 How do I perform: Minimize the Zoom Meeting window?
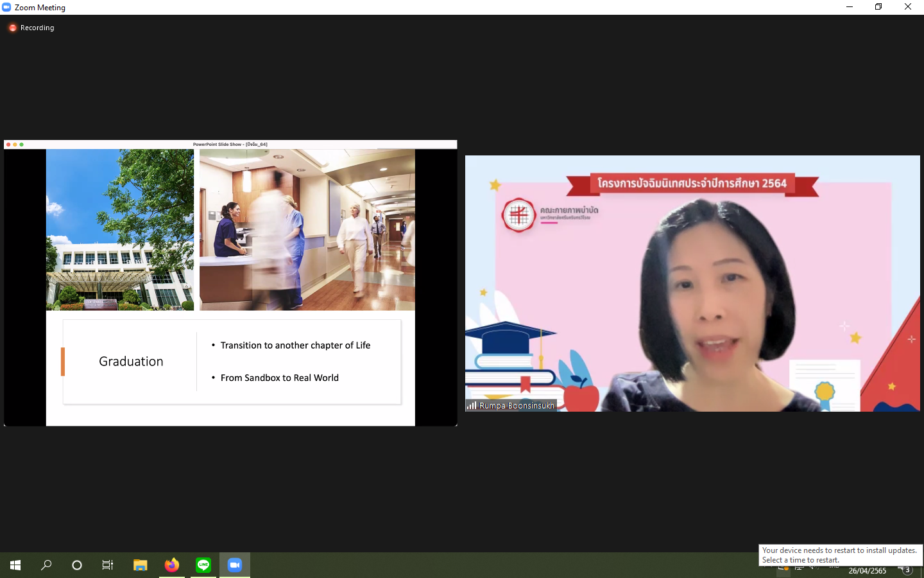coord(849,7)
